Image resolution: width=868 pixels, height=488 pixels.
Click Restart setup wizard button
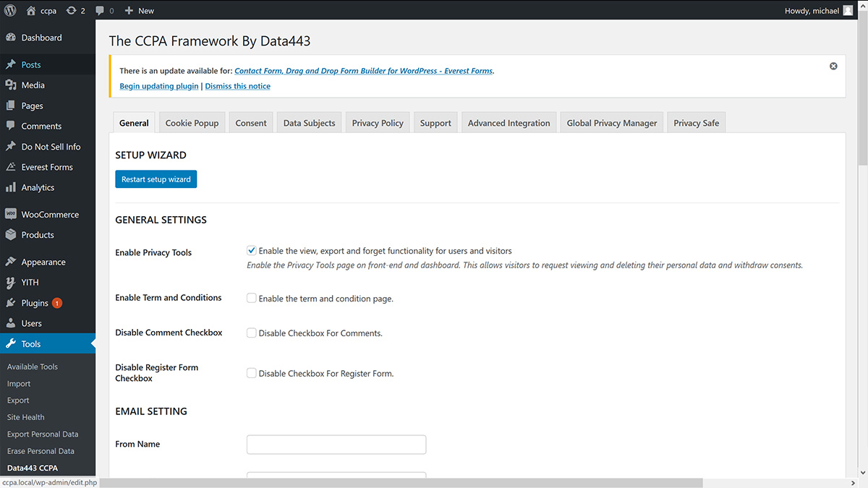(156, 179)
